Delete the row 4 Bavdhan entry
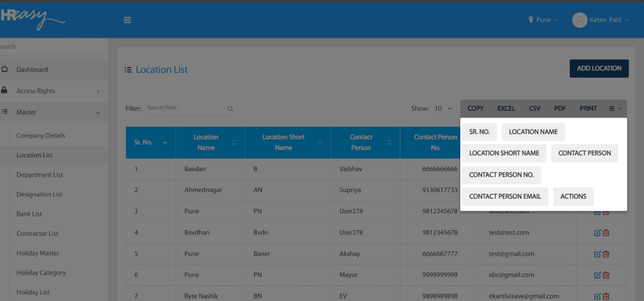The width and height of the screenshot is (644, 301). (x=606, y=233)
